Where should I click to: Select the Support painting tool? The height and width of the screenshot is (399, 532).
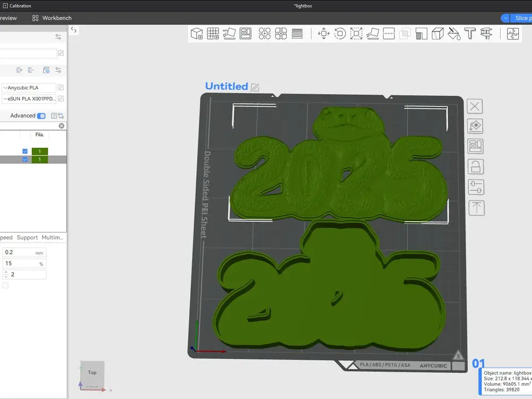(x=421, y=34)
